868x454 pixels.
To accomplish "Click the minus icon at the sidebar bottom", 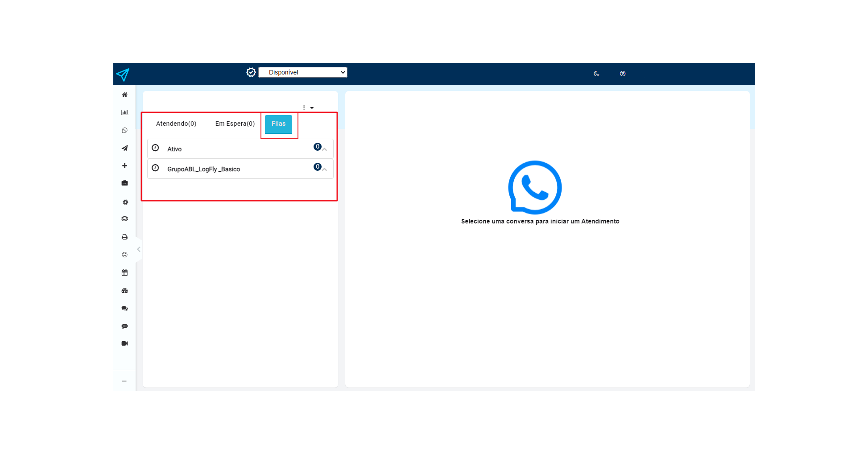I will pos(124,381).
